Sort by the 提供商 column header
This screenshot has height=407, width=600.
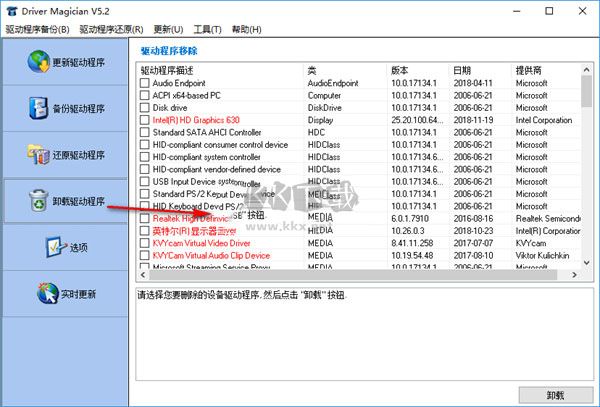click(x=528, y=70)
